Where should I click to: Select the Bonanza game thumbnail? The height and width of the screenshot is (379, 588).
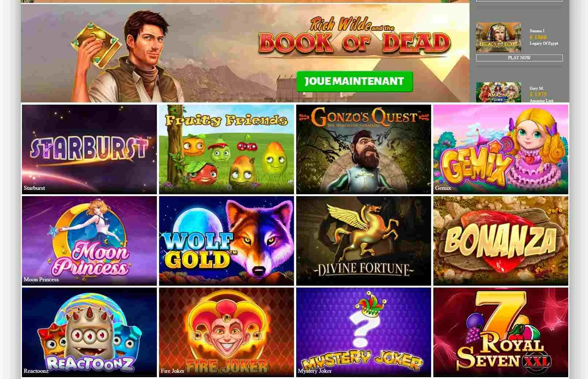[501, 241]
